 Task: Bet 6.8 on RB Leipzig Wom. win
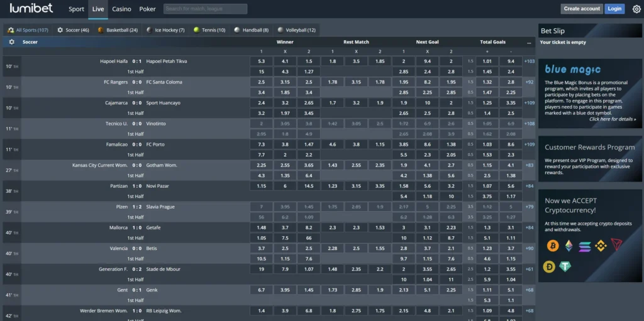[309, 311]
